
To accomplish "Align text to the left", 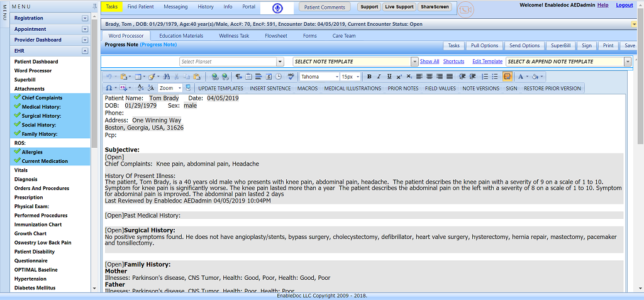I will [419, 77].
